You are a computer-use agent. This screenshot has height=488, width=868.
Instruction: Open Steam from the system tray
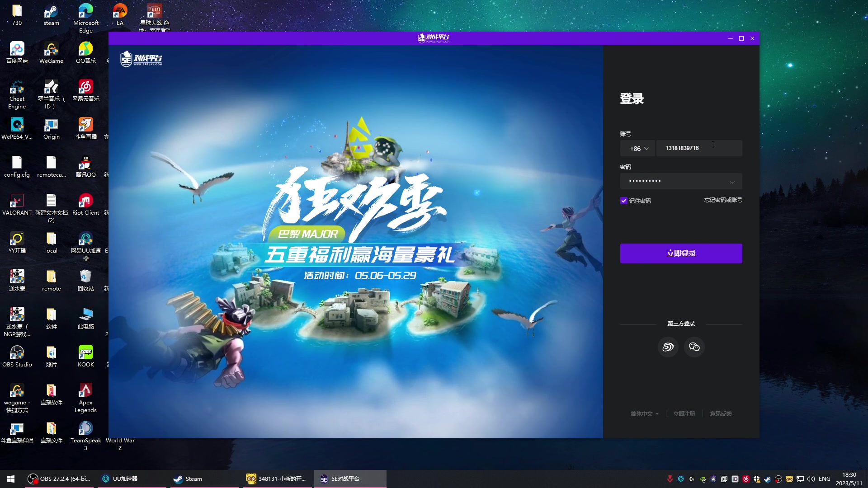pyautogui.click(x=767, y=479)
